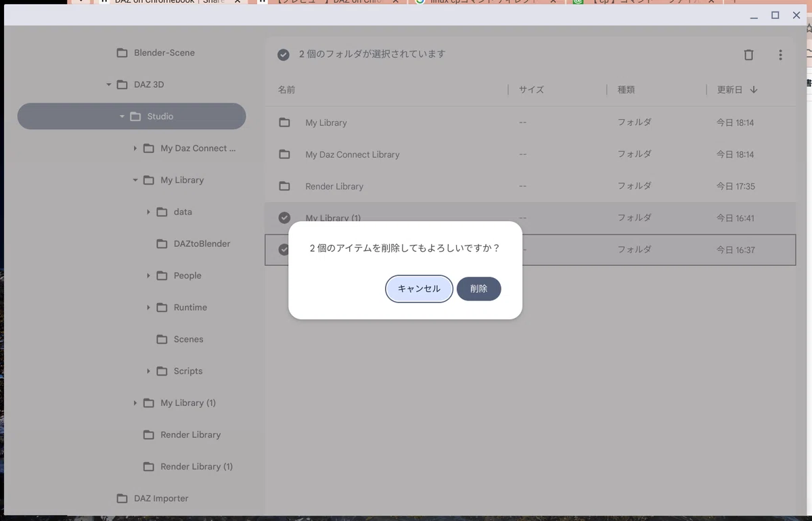Collapse the DAZ 3D tree folder

click(x=108, y=85)
